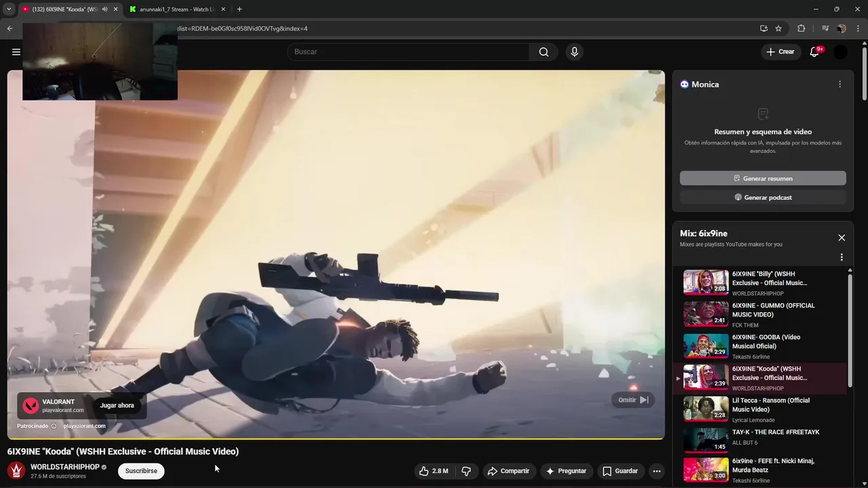Viewport: 868px width, 488px height.
Task: Play 6IX9INE- GOOBA from the mix
Action: [760, 346]
